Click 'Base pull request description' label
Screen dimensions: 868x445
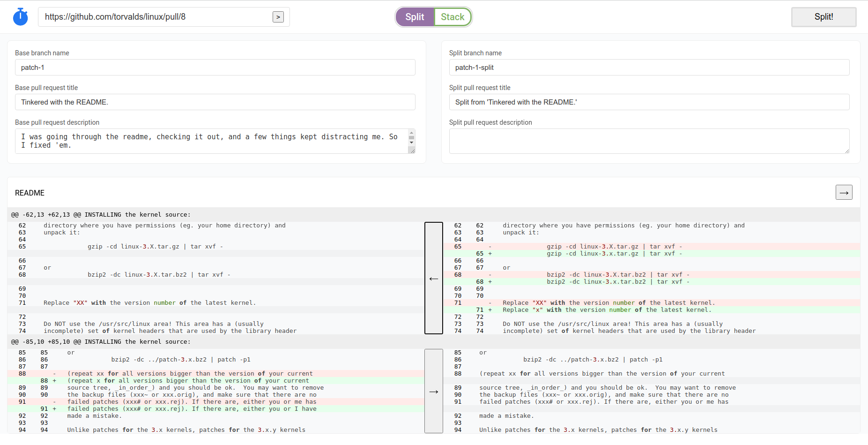[x=57, y=122]
